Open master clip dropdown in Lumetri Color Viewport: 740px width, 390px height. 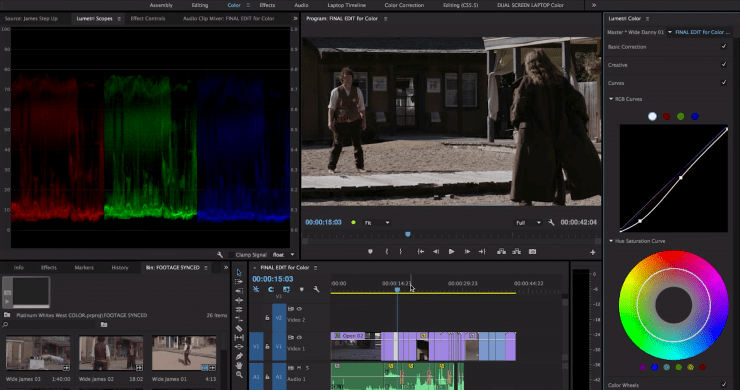(x=670, y=32)
